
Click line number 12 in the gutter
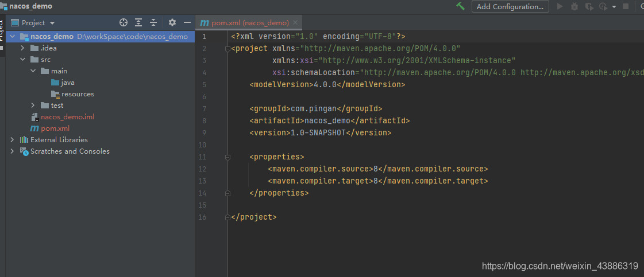(x=202, y=169)
